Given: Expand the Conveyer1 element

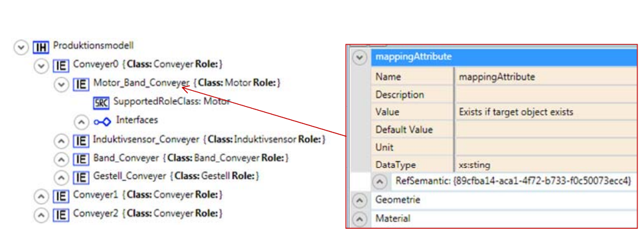Looking at the screenshot, I should pyautogui.click(x=40, y=196).
